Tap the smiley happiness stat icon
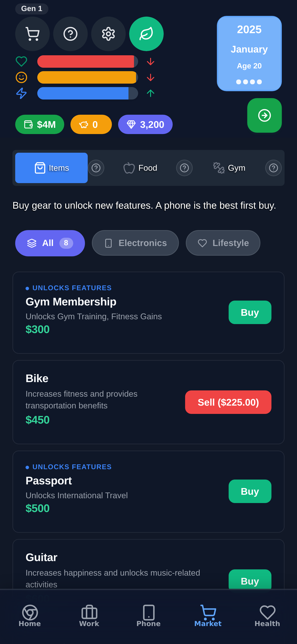Screen dimensions: 297x644 coord(21,77)
